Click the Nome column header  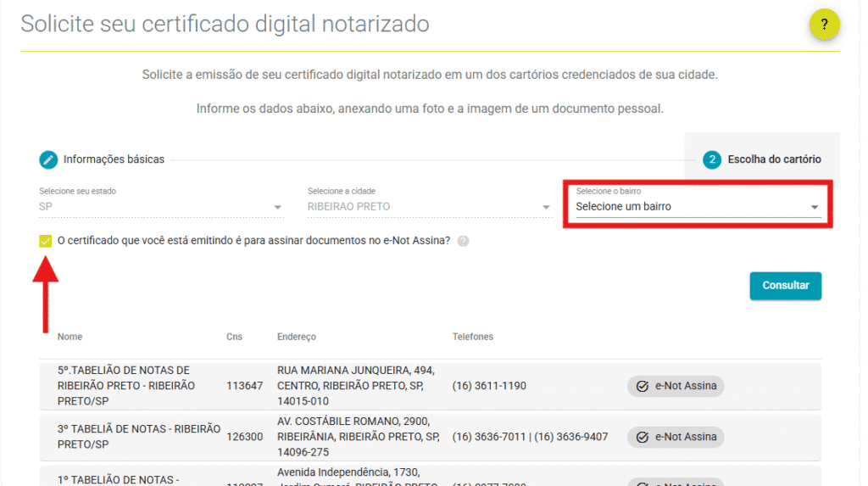(x=70, y=337)
